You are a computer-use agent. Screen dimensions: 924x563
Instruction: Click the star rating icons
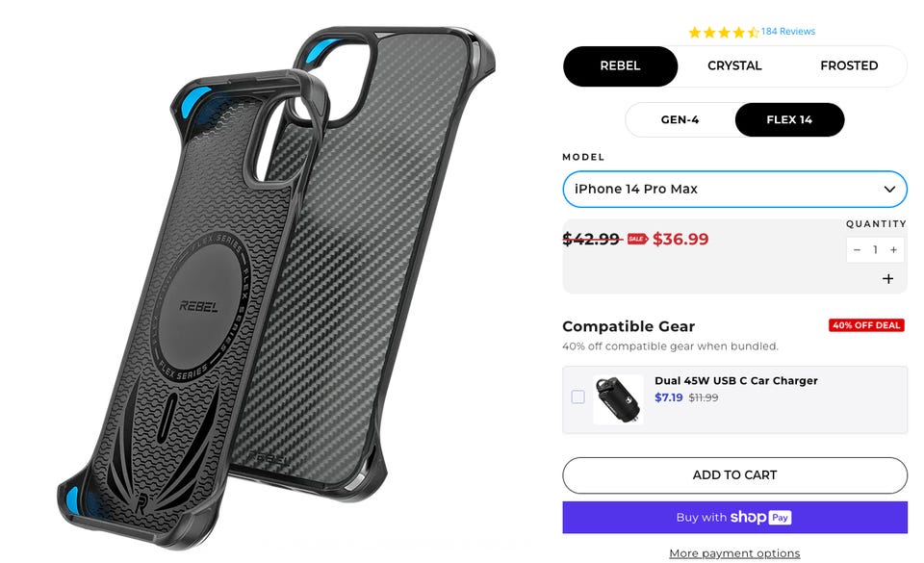[724, 32]
